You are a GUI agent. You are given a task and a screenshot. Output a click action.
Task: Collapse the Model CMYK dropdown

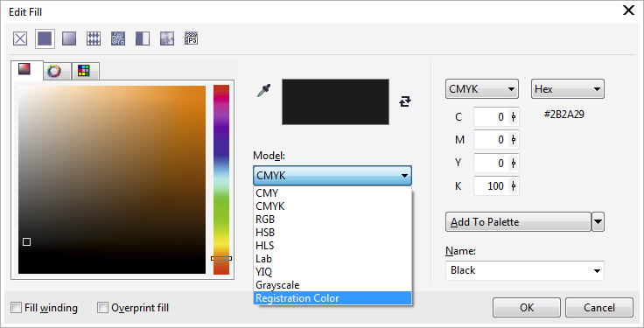point(332,176)
